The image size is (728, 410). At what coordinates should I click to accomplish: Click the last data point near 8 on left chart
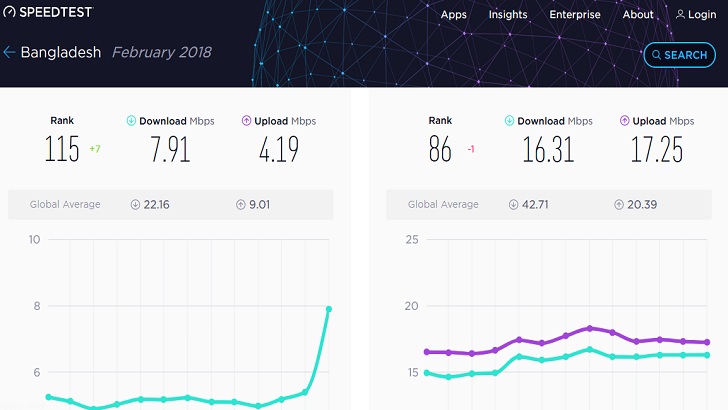tap(329, 309)
